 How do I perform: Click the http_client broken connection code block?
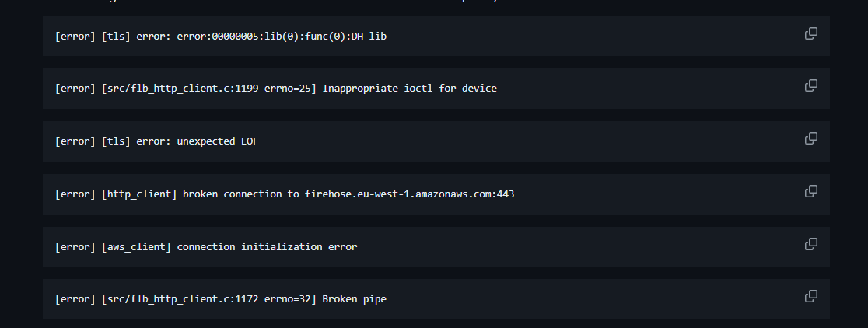pos(436,194)
